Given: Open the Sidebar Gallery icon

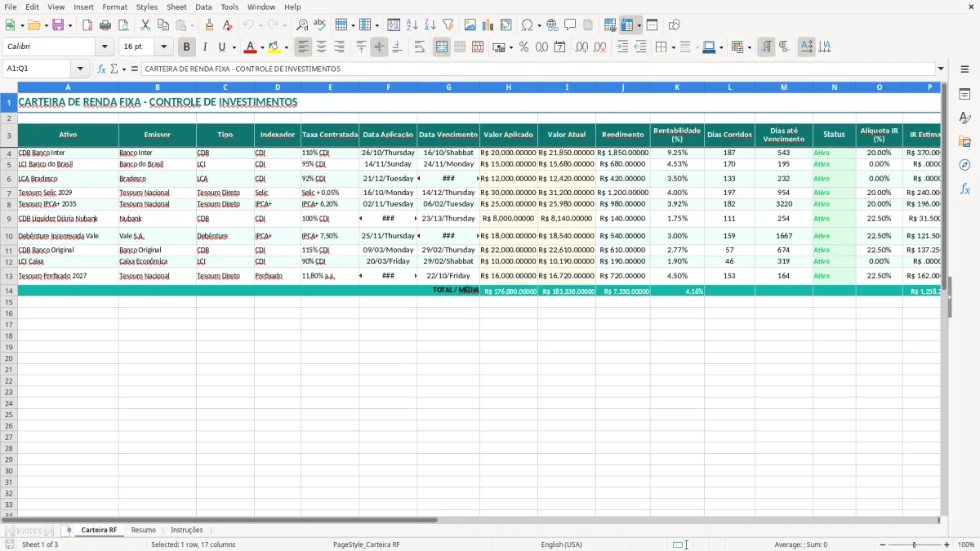Looking at the screenshot, I should (x=964, y=141).
